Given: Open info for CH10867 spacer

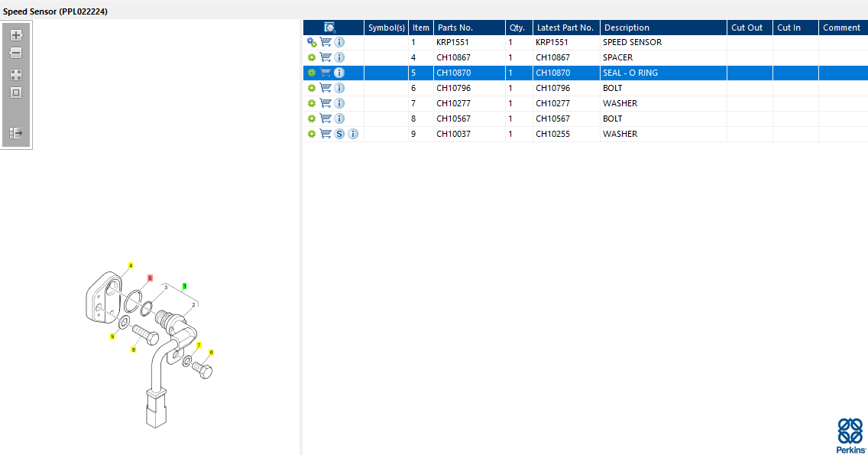Looking at the screenshot, I should coord(339,58).
